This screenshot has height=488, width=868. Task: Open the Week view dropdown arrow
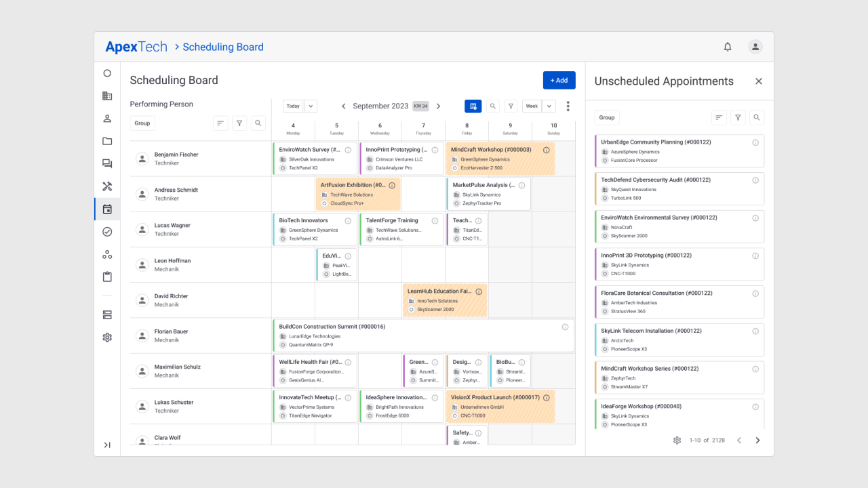(549, 106)
